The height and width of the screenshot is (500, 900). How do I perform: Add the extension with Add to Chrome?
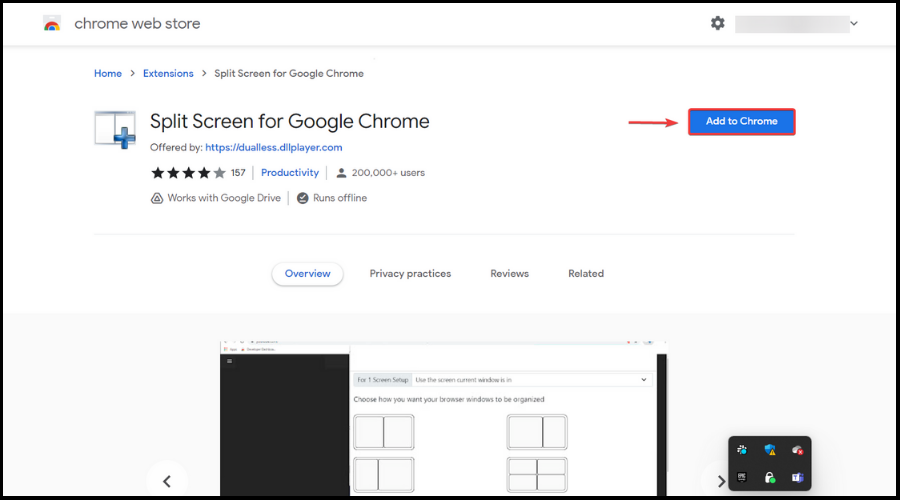coord(742,122)
